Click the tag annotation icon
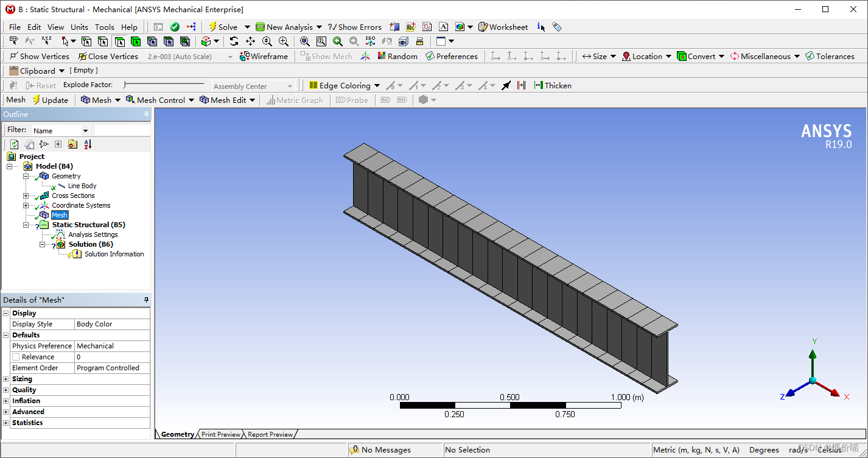The height and width of the screenshot is (458, 868). pyautogui.click(x=557, y=27)
